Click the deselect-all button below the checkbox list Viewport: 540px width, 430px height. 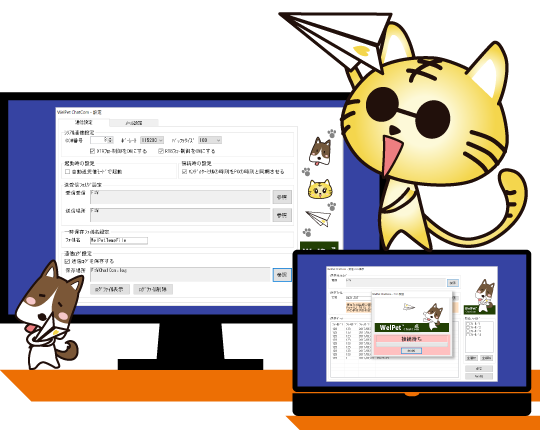[x=487, y=358]
